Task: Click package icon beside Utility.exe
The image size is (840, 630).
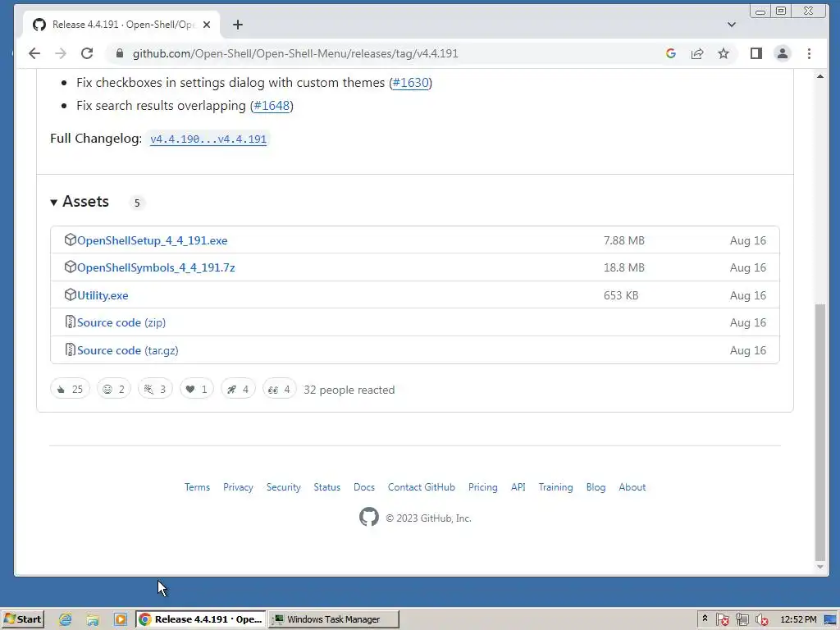Action: click(71, 294)
